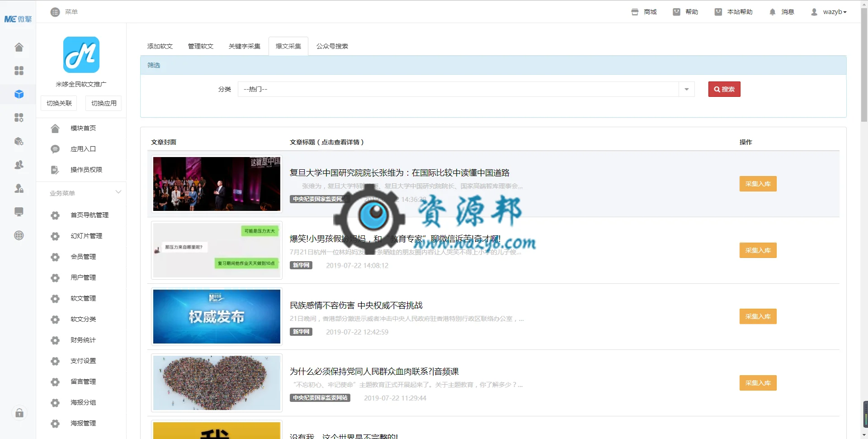868x439 pixels.
Task: Switch to the 关键字采集 tab
Action: (244, 46)
